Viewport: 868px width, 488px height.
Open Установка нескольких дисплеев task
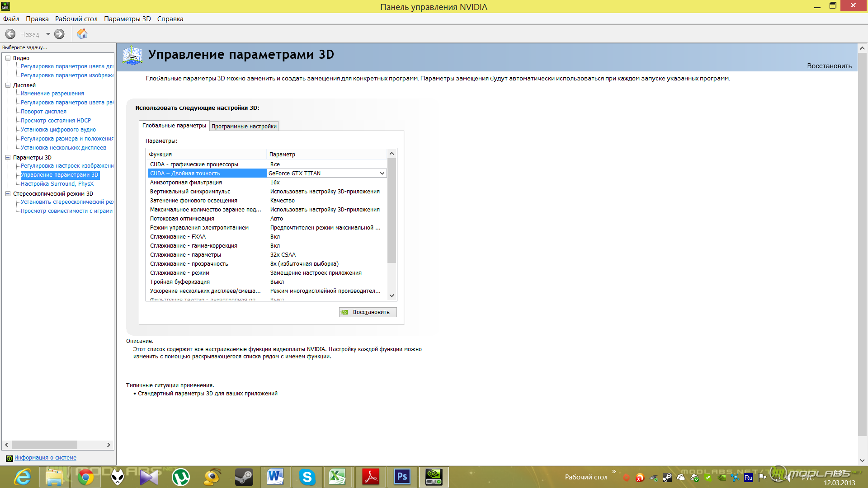click(63, 148)
